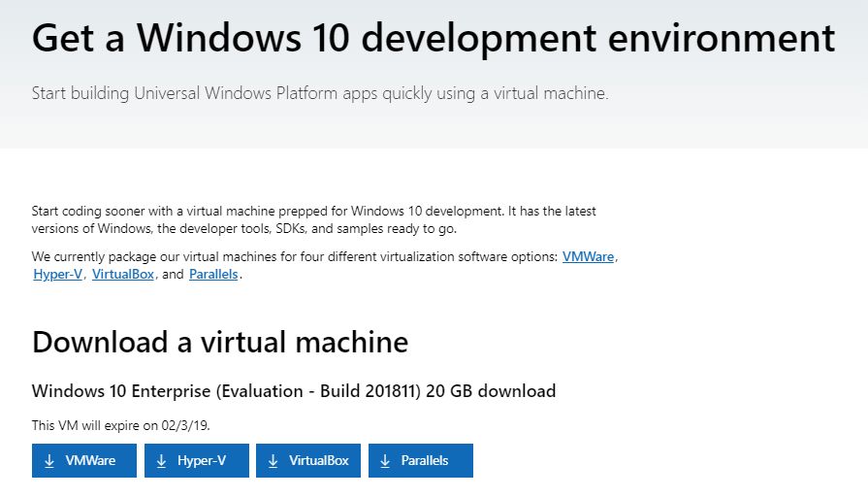This screenshot has width=868, height=498.
Task: Click the download arrow icon on VirtualBox button
Action: tap(273, 461)
